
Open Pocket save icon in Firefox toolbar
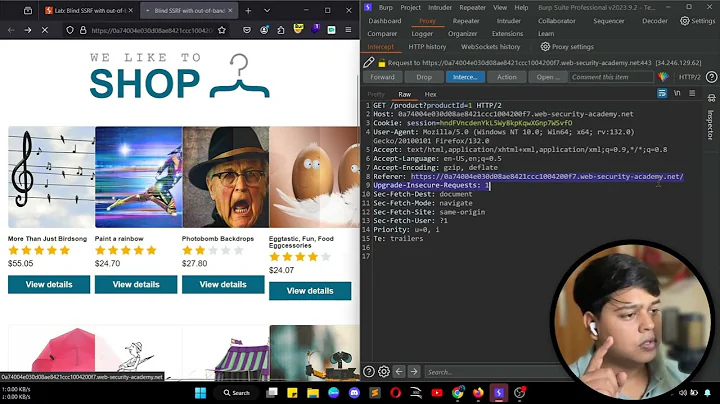pyautogui.click(x=247, y=30)
